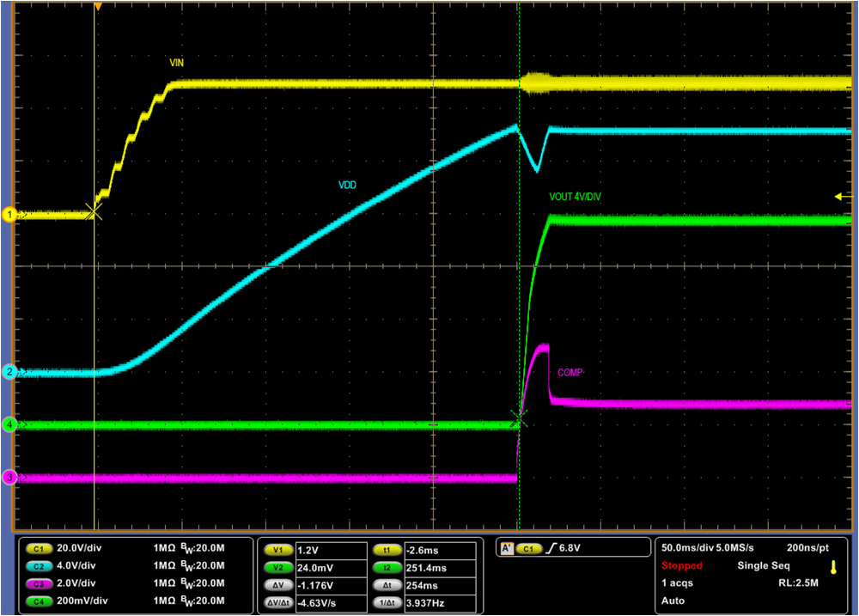Click the temperature warning thermometer icon
Viewport: 859px width, 616px height.
(832, 567)
